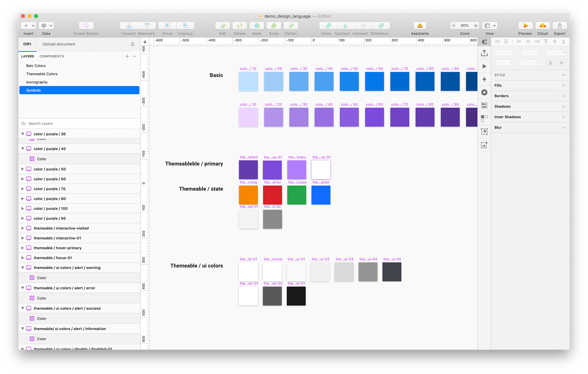Viewport: 588px width, 374px height.
Task: Click the Export toolbar icon
Action: (559, 26)
